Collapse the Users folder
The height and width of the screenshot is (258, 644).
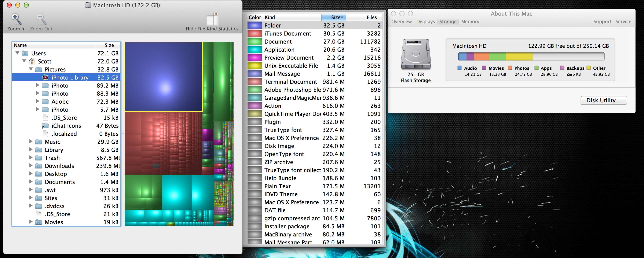click(x=18, y=53)
